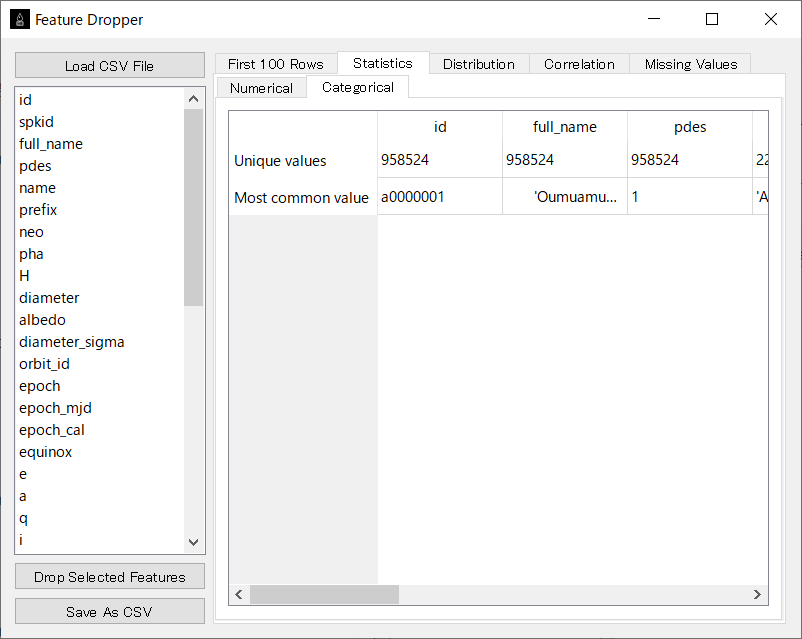Screen dimensions: 802x639
Task: Click the 'Unique values' row header
Action: click(x=303, y=160)
